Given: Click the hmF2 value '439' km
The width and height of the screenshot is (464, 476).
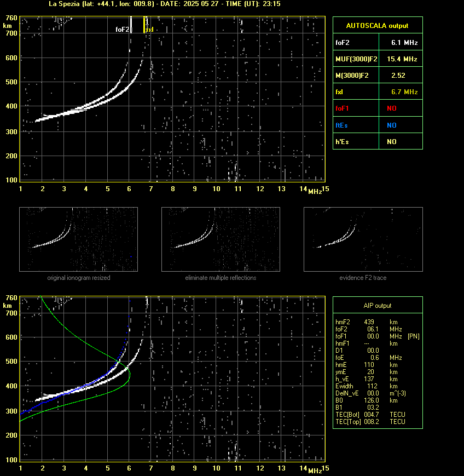Looking at the screenshot, I should [x=369, y=322].
